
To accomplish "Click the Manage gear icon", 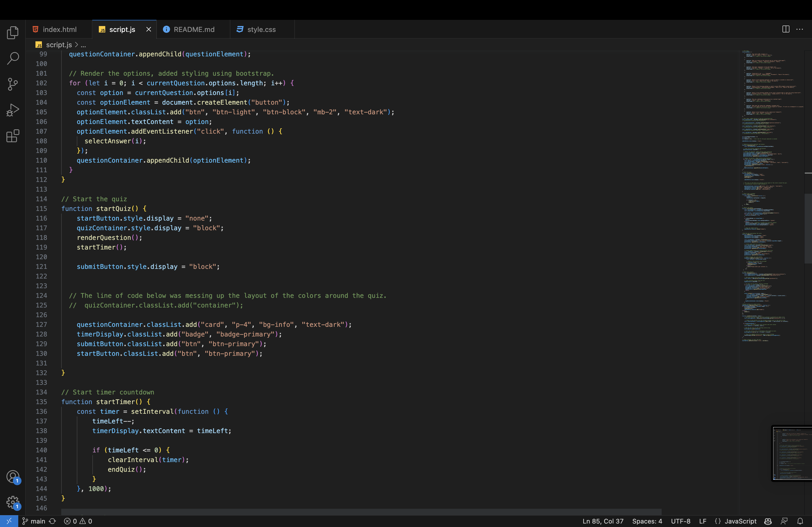I will pyautogui.click(x=13, y=502).
